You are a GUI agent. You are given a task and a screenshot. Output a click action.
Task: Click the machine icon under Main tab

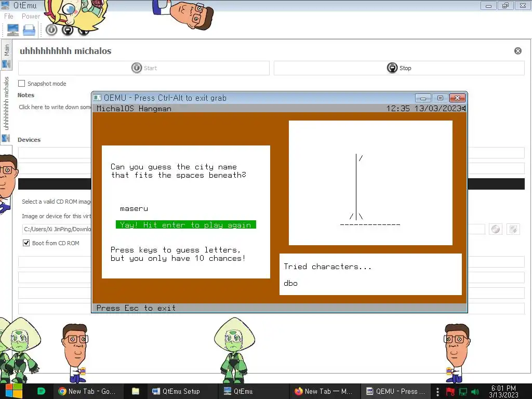click(x=6, y=64)
